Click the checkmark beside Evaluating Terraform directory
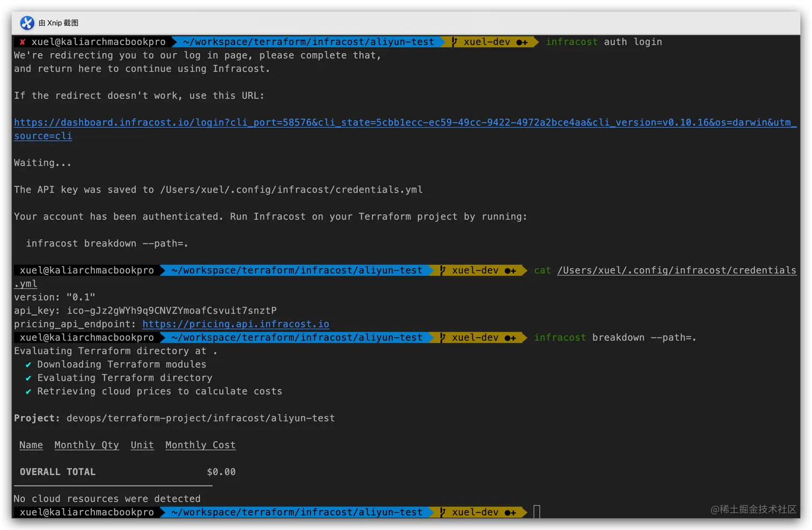Screen dimensions: 812x530 (28, 378)
